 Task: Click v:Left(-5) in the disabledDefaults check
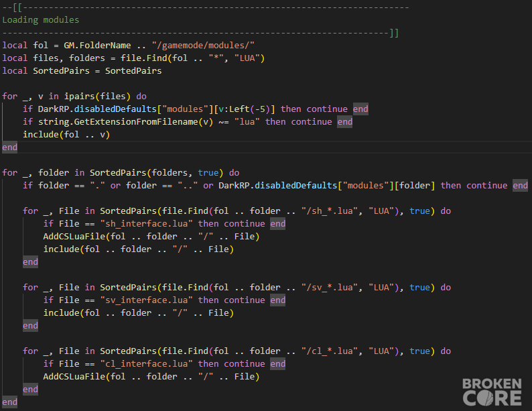coord(245,109)
